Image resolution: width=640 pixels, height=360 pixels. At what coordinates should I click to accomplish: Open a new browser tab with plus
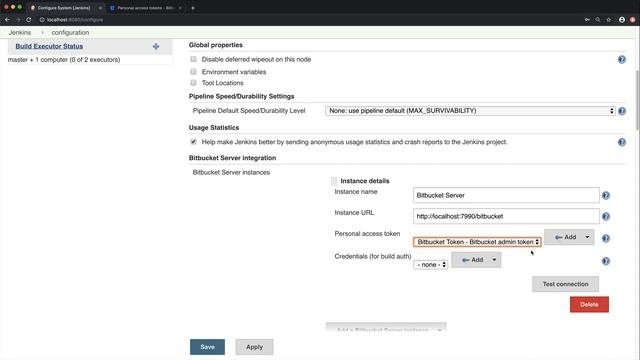pyautogui.click(x=193, y=8)
